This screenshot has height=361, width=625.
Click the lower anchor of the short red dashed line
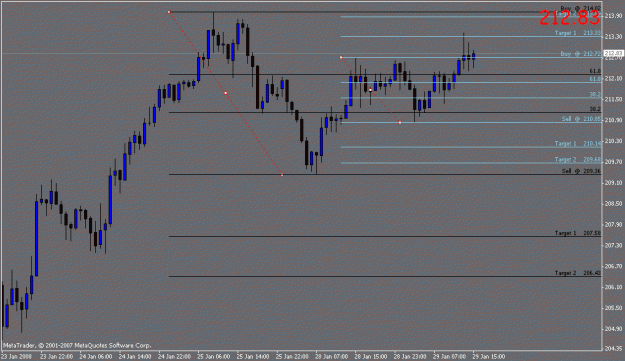[x=400, y=122]
